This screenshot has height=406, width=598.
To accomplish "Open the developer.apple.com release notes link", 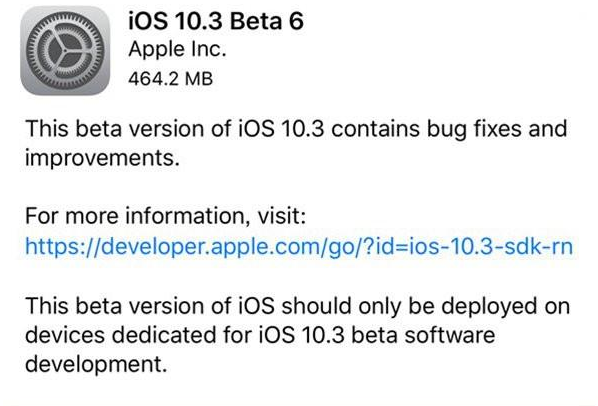I will coord(299,246).
